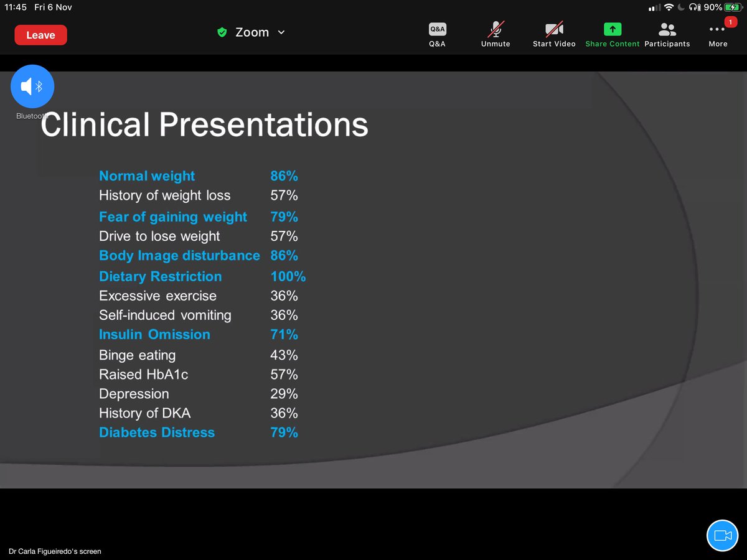Image resolution: width=747 pixels, height=560 pixels.
Task: Tap the 29% value
Action: (x=284, y=394)
